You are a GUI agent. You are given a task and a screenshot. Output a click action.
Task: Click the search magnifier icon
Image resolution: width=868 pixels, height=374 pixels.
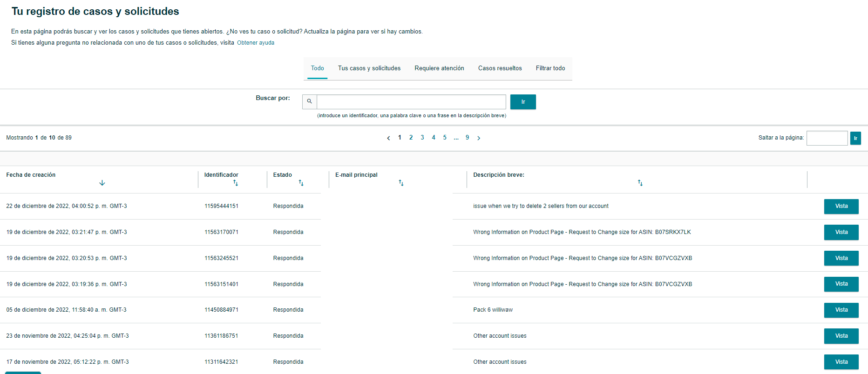point(310,101)
